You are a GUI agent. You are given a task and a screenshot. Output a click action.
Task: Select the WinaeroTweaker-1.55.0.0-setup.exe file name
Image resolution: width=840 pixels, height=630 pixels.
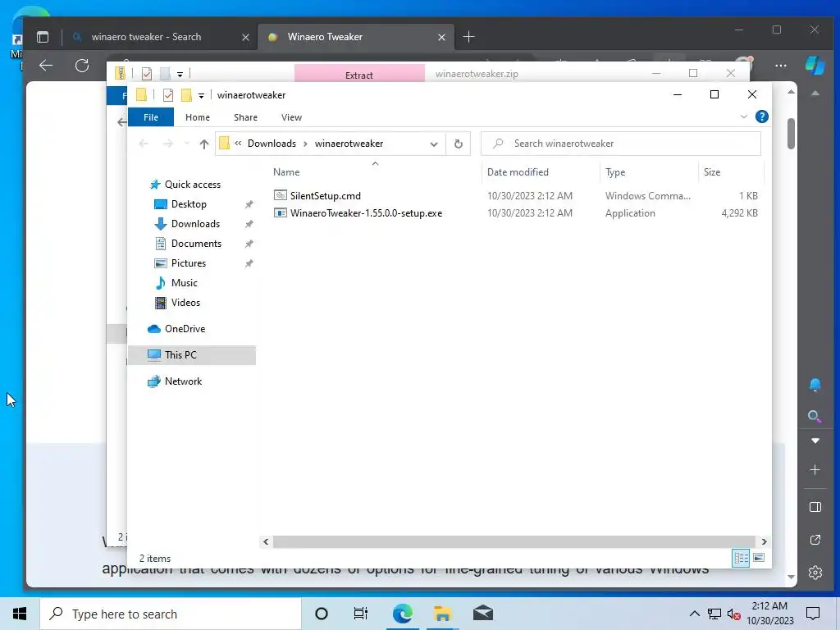[366, 212]
